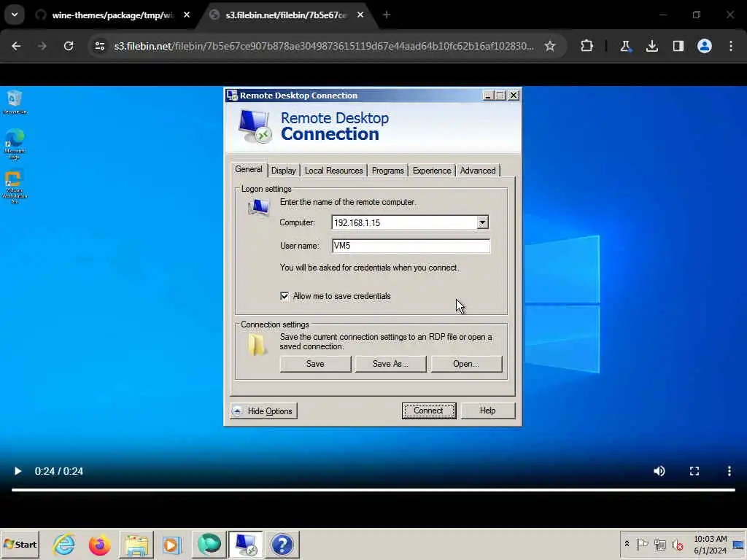747x560 pixels.
Task: Click the green sphere taskbar icon
Action: [209, 544]
